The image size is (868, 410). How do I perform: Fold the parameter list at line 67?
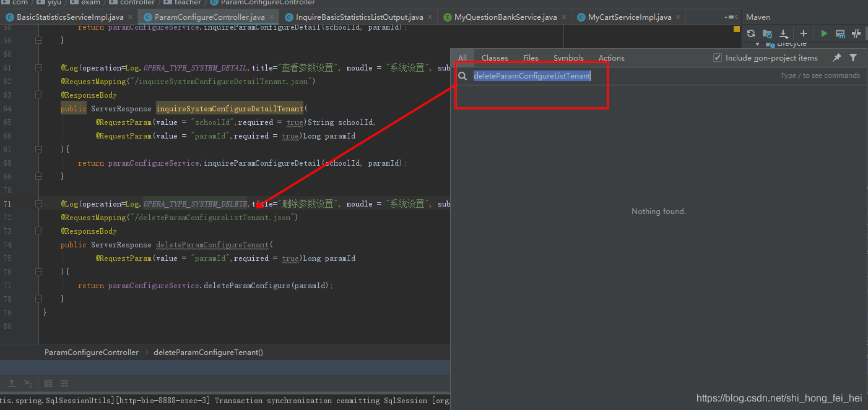pos(38,149)
